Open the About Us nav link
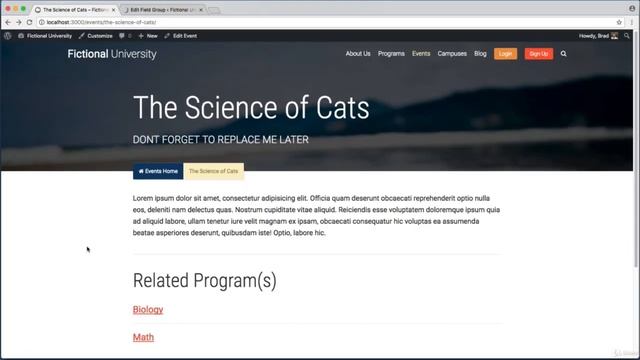The width and height of the screenshot is (640, 360). 358,53
